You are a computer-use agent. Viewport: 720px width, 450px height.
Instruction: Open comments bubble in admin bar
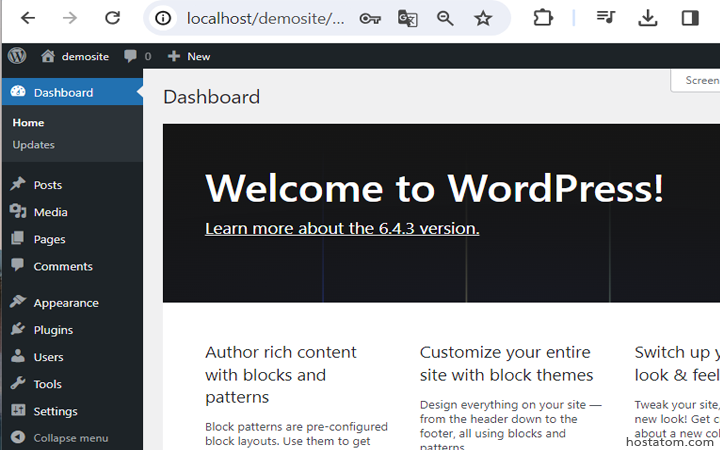tap(130, 56)
